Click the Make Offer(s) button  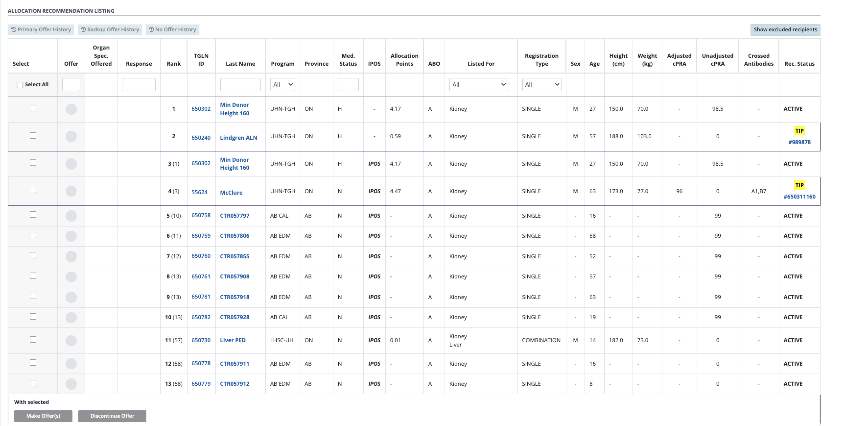click(43, 416)
